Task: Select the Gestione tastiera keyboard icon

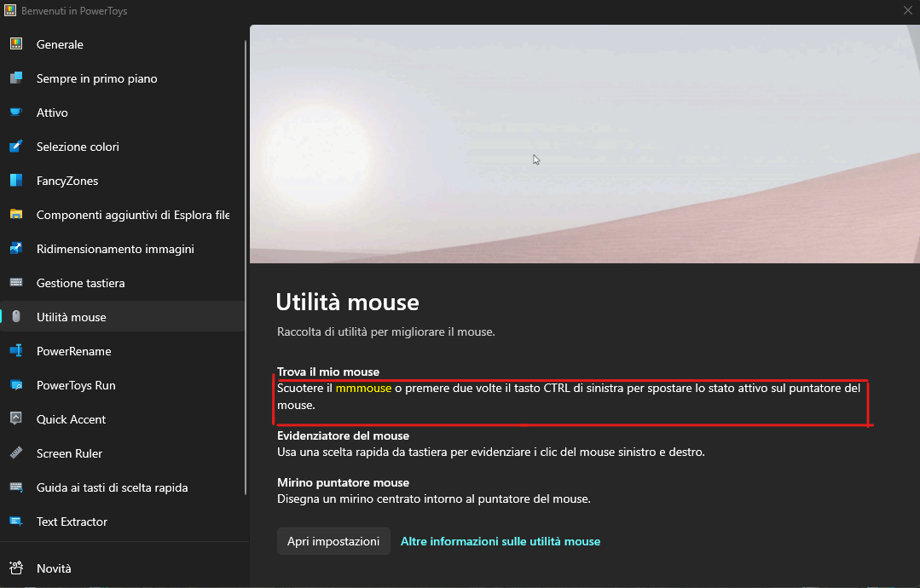Action: (16, 282)
